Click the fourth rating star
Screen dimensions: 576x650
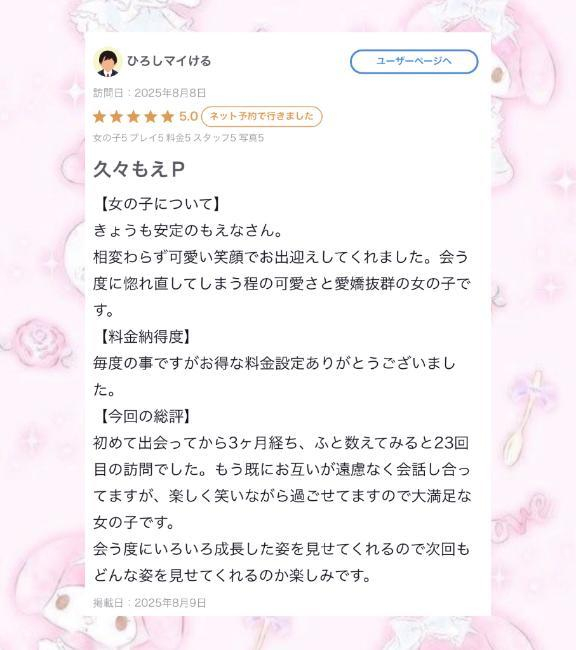click(x=151, y=116)
